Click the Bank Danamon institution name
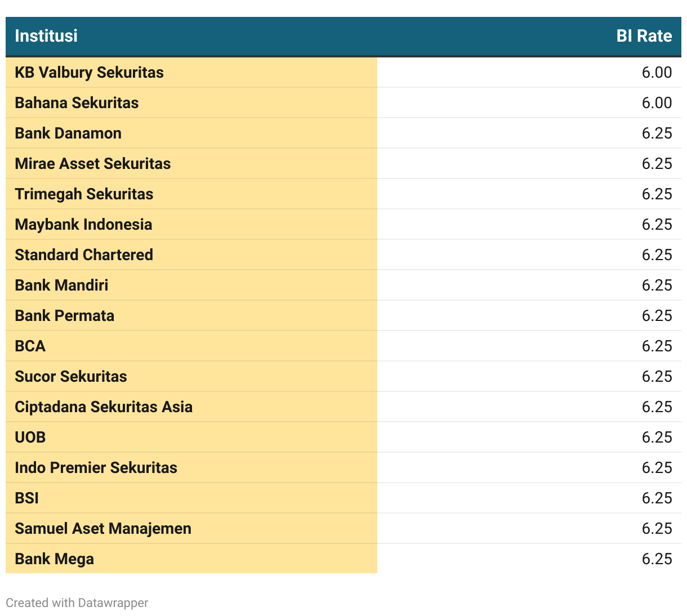 [x=68, y=133]
